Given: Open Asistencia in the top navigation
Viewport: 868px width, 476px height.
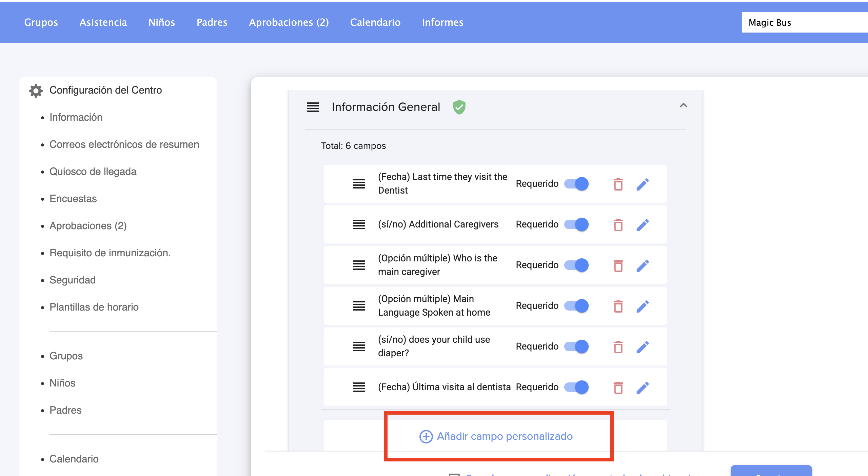Looking at the screenshot, I should click(103, 22).
